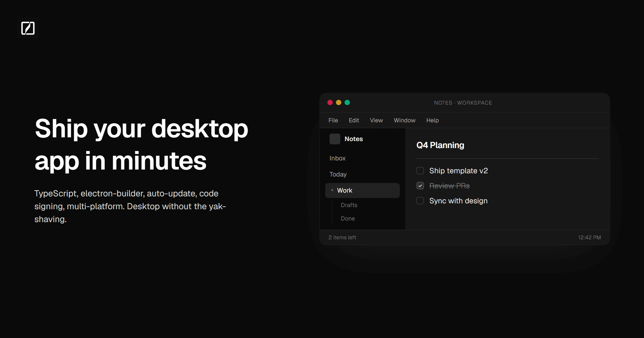Click the Notes app icon square in sidebar
Image resolution: width=644 pixels, height=338 pixels.
335,139
